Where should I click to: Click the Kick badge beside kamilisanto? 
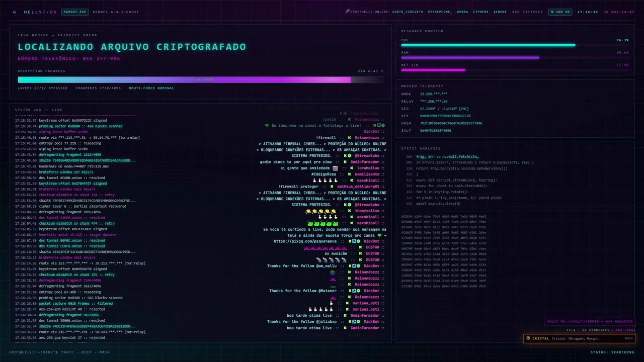[351, 174]
